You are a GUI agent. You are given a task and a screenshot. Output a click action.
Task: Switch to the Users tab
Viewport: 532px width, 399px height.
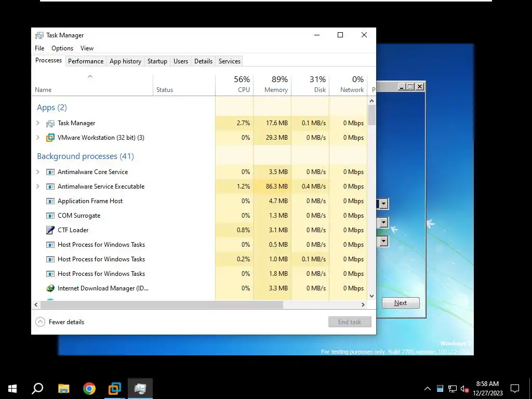(x=180, y=61)
